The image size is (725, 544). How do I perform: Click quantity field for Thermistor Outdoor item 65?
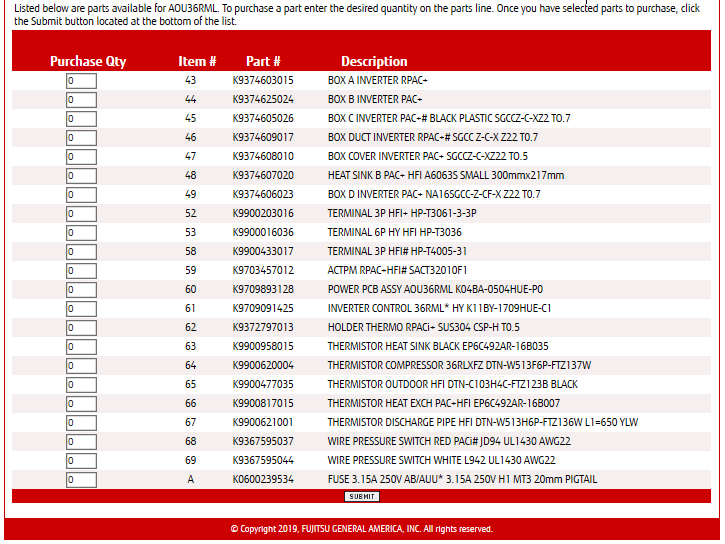[81, 384]
